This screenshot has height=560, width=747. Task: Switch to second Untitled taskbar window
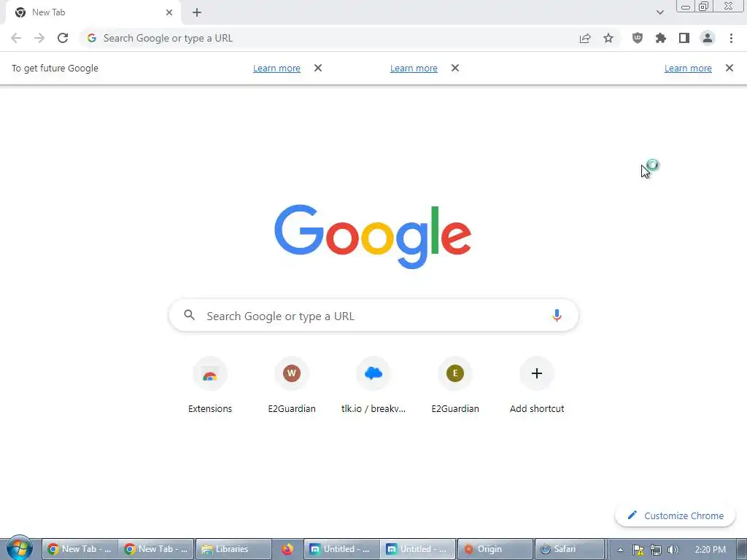(418, 549)
